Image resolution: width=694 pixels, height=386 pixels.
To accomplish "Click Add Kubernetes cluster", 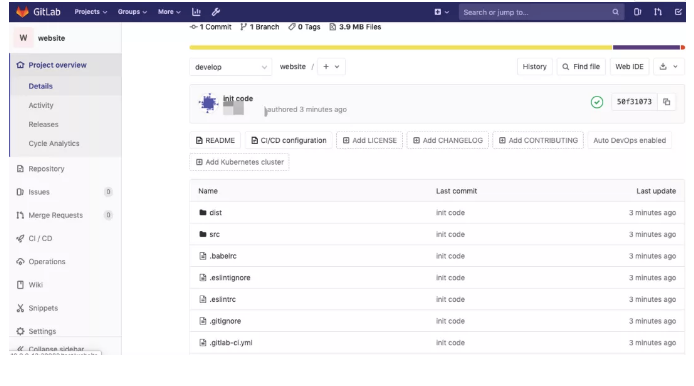I will point(239,162).
